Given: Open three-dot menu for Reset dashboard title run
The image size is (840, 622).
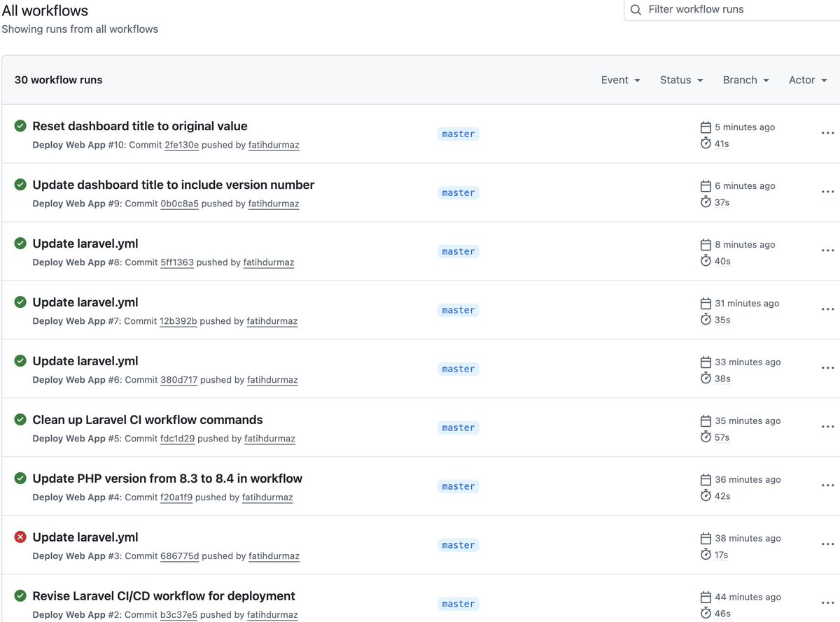Looking at the screenshot, I should (827, 133).
